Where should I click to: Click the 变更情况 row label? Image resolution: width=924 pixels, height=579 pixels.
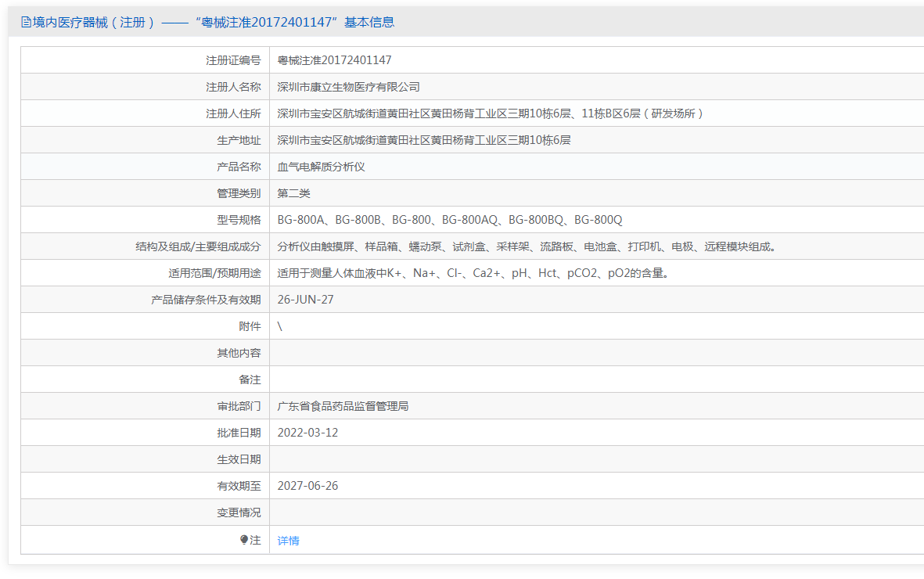[x=239, y=512]
